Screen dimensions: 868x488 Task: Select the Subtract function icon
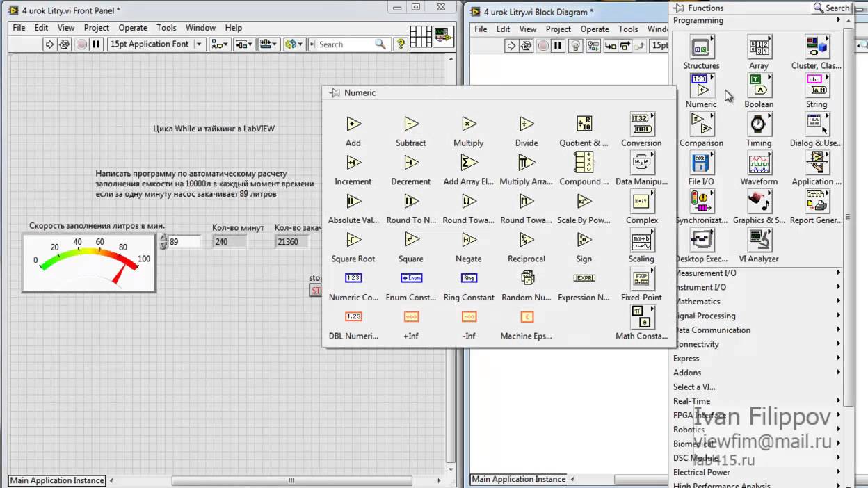[411, 124]
